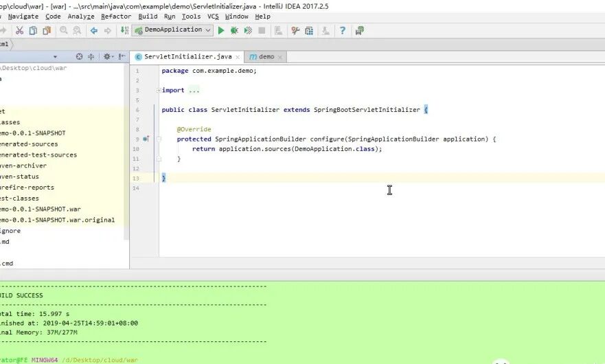The width and height of the screenshot is (605, 364).
Task: Open the Refactor menu
Action: [x=116, y=16]
